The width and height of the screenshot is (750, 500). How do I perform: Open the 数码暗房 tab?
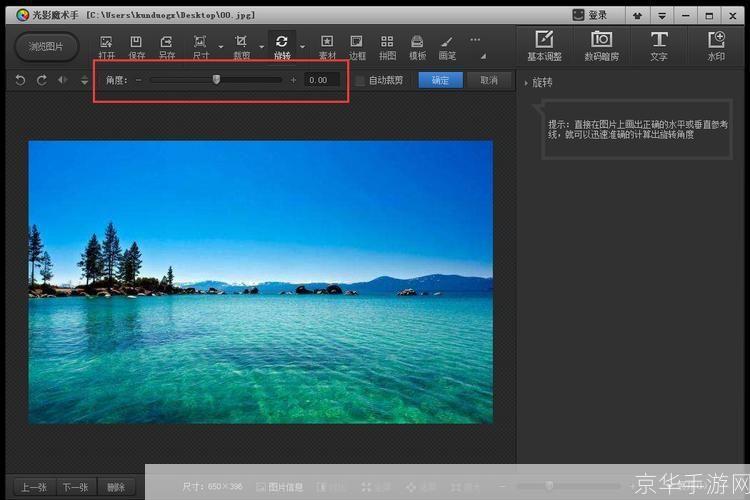coord(601,45)
